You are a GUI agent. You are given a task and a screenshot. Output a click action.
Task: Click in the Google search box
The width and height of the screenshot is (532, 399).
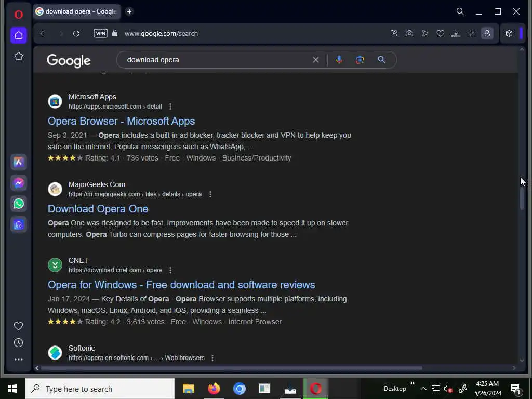(217, 60)
